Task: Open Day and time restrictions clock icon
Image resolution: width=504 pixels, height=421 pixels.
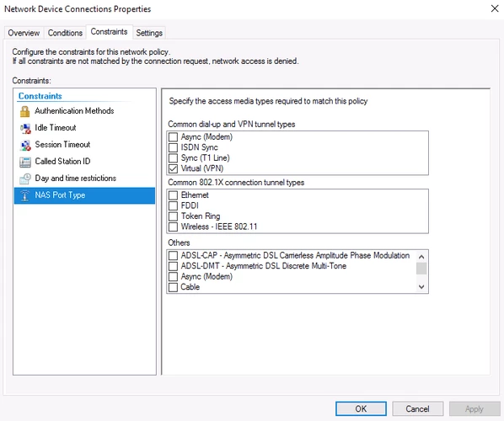Action: tap(25, 179)
